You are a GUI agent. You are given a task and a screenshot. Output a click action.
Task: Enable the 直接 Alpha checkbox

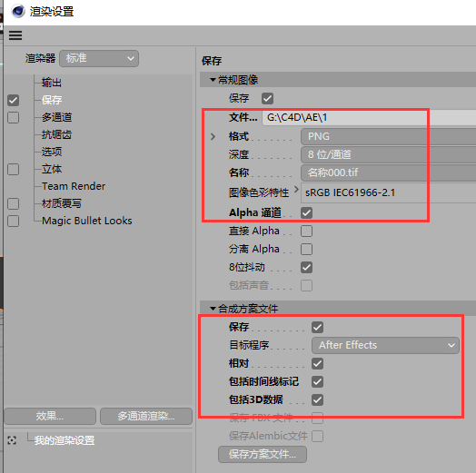306,231
